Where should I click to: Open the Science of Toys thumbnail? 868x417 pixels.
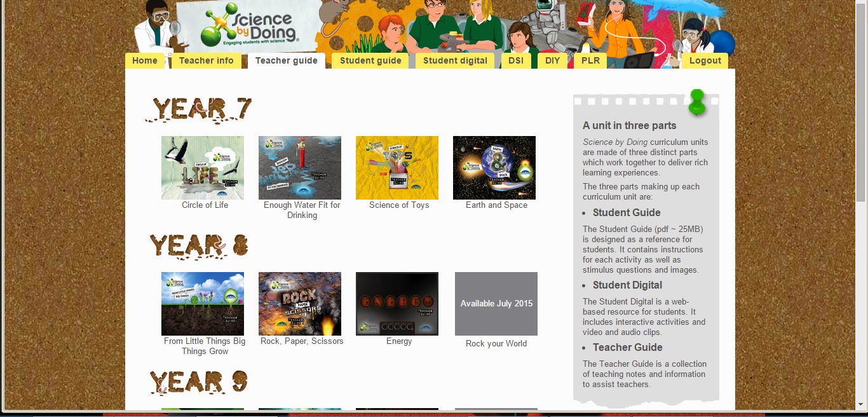[397, 168]
